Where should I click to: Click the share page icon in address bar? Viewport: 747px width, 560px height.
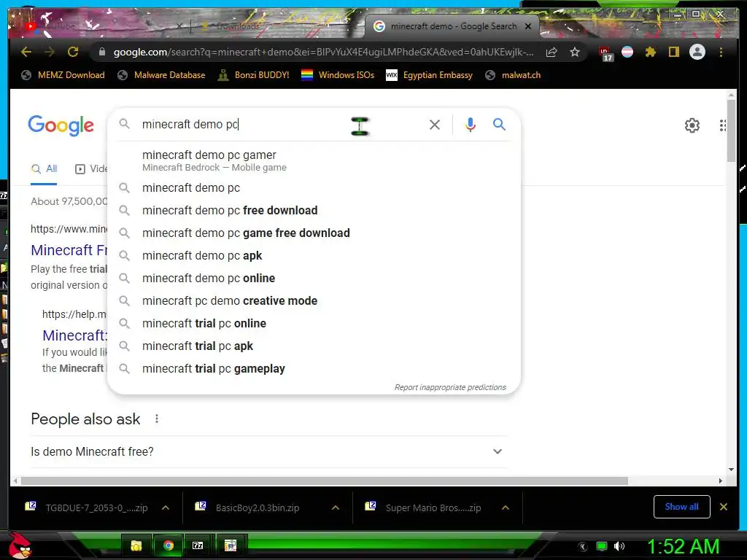(x=551, y=52)
